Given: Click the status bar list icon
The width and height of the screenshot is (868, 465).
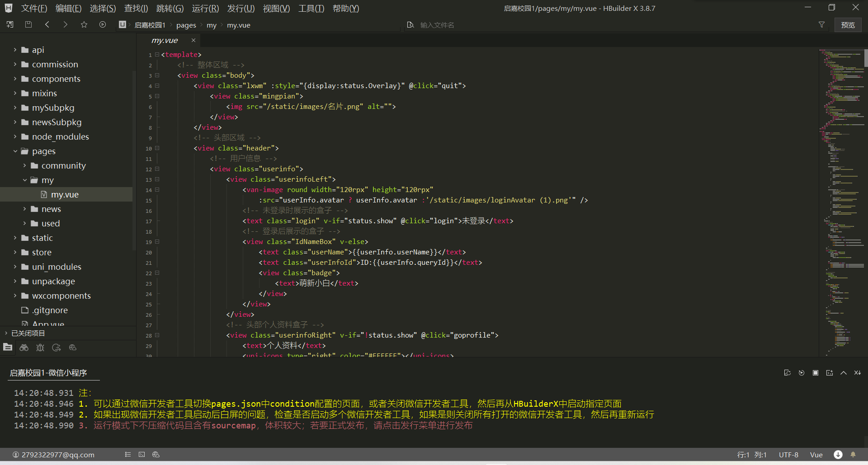Looking at the screenshot, I should tap(128, 455).
